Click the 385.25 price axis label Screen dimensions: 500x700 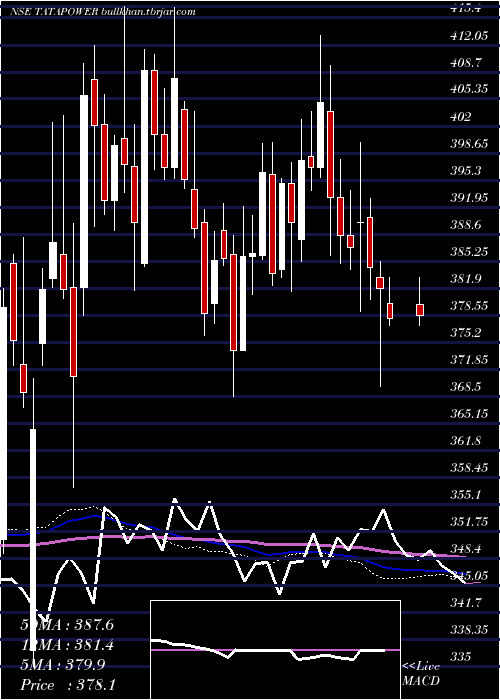click(x=469, y=252)
